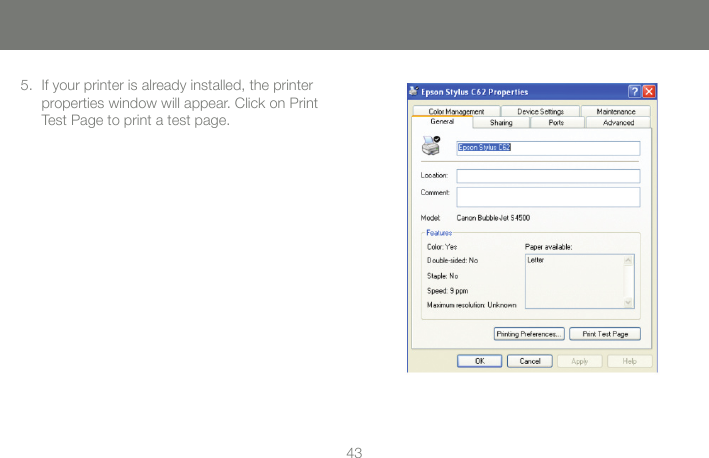Click the question mark help button
The image size is (709, 458).
point(634,92)
